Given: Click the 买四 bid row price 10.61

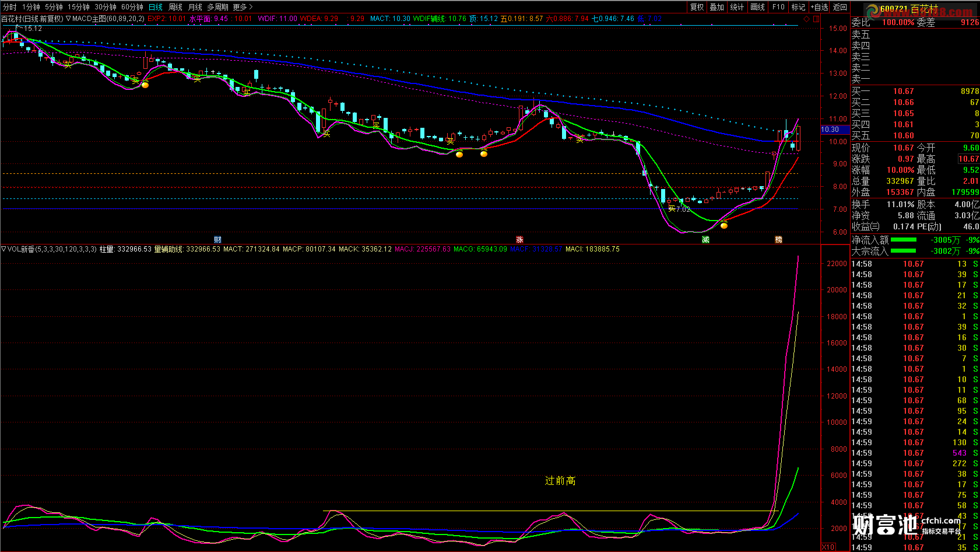Looking at the screenshot, I should coord(904,124).
